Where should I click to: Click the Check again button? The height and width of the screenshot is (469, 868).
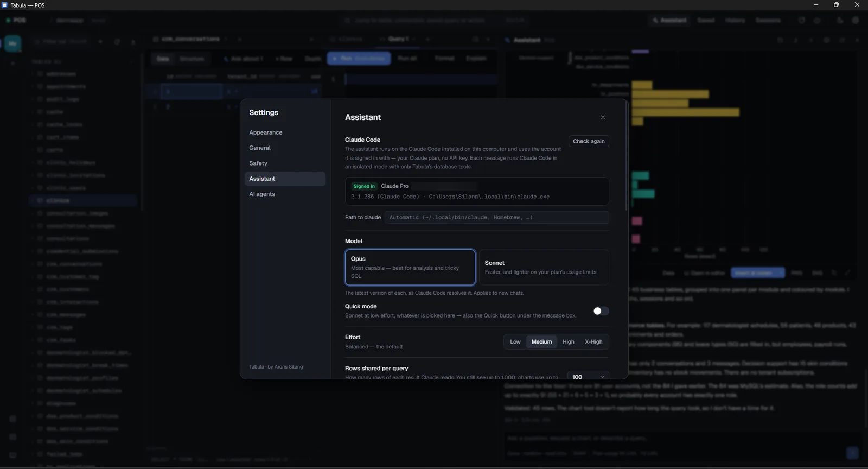589,141
